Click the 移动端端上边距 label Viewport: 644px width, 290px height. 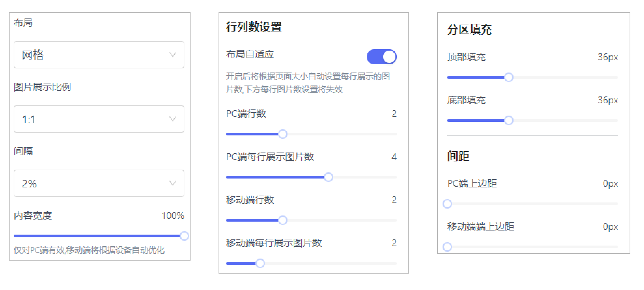[481, 226]
